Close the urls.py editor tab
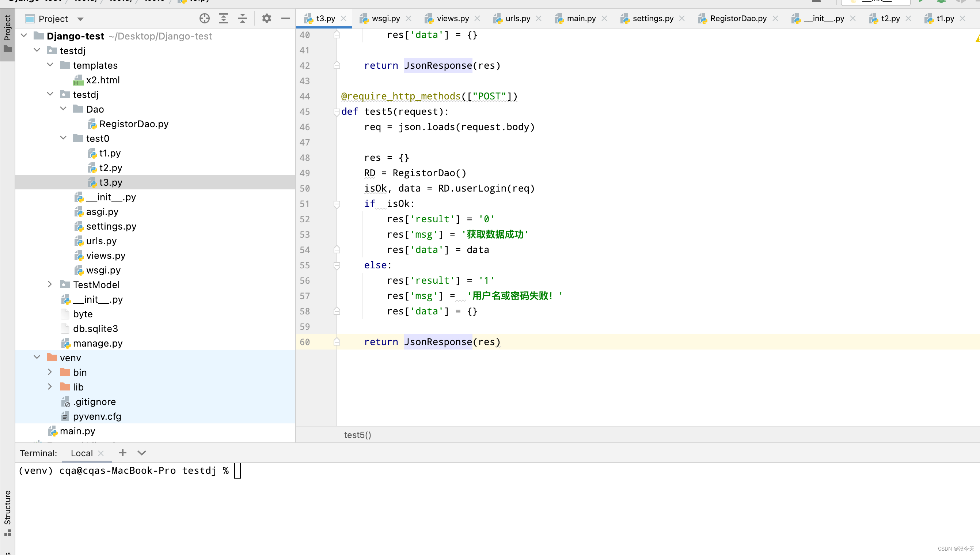This screenshot has height=555, width=980. (539, 18)
